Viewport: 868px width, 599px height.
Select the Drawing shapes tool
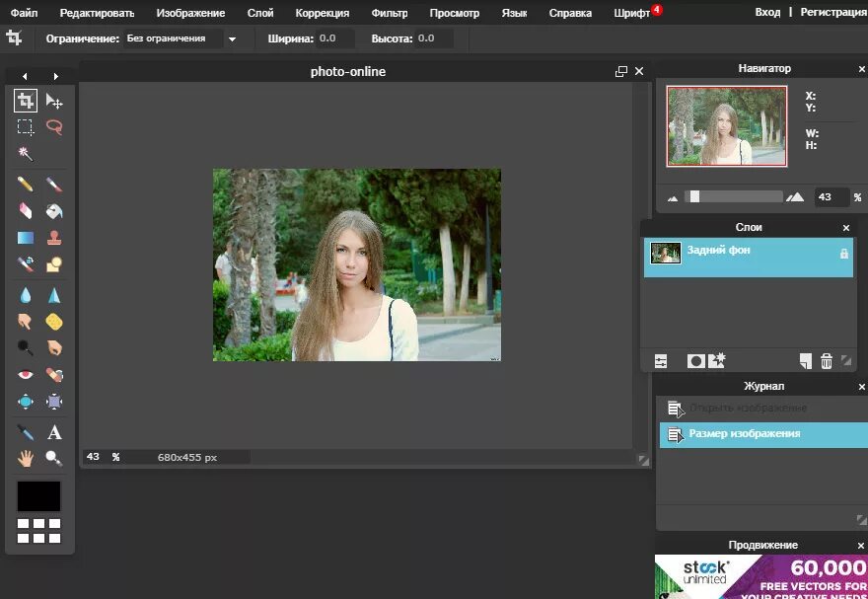point(54,264)
